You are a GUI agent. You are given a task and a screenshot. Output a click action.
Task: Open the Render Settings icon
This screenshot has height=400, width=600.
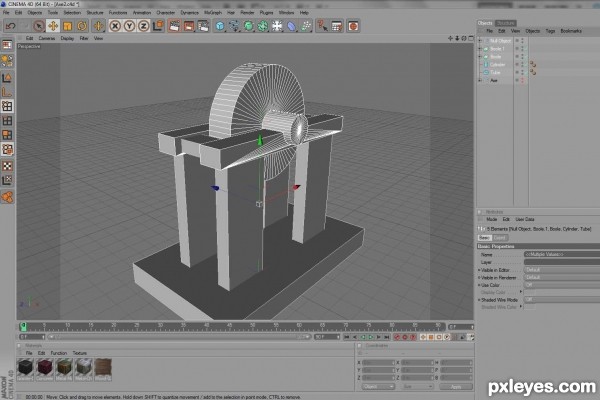coord(203,26)
